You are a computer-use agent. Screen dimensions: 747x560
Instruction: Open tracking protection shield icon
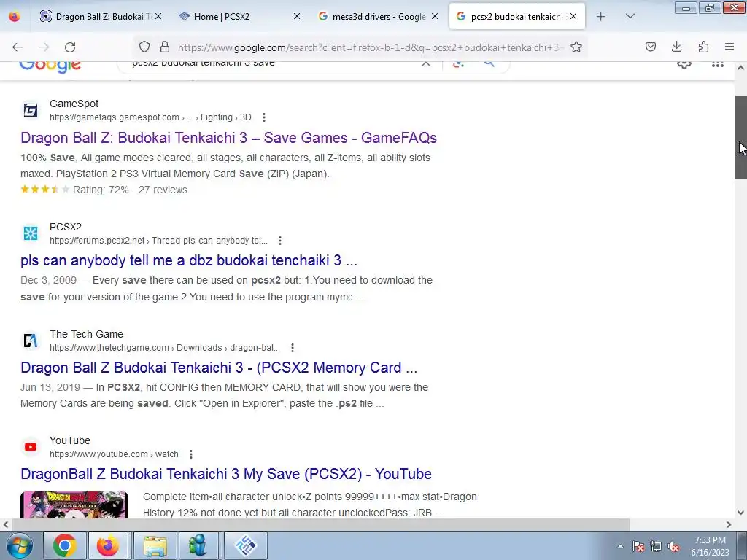pos(144,47)
